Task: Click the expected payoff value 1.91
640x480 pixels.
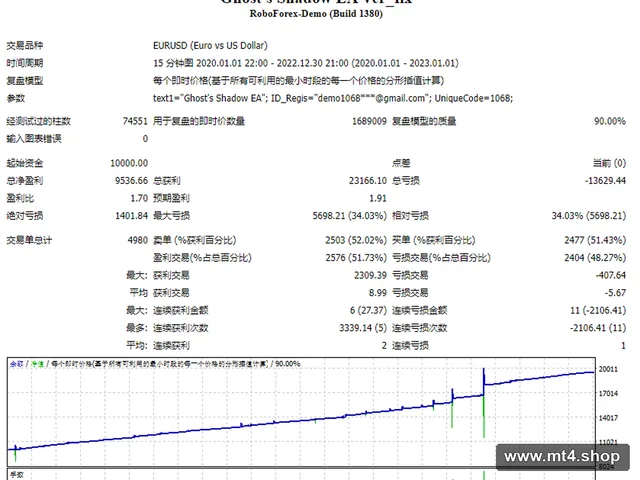Action: (x=378, y=198)
